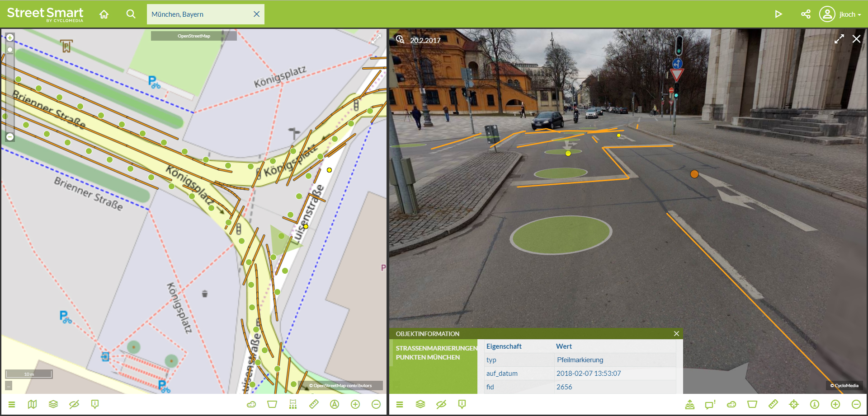
Task: Select the map polygon selection tool
Action: click(x=272, y=404)
